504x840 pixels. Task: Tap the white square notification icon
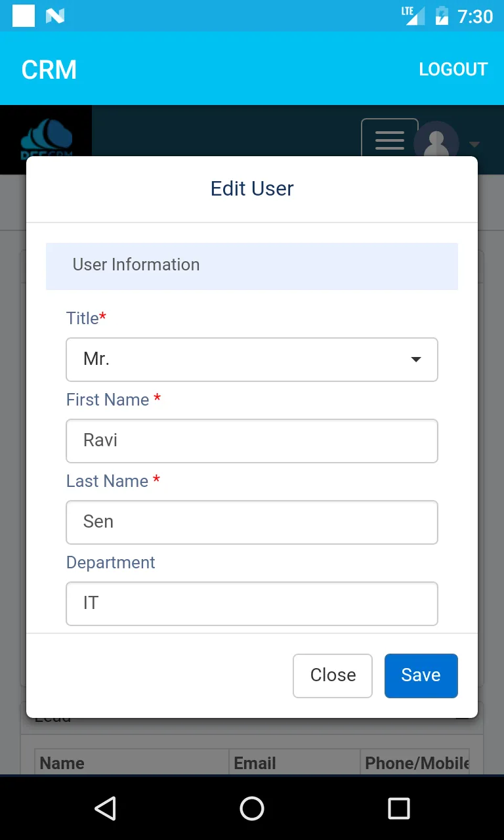click(x=24, y=16)
